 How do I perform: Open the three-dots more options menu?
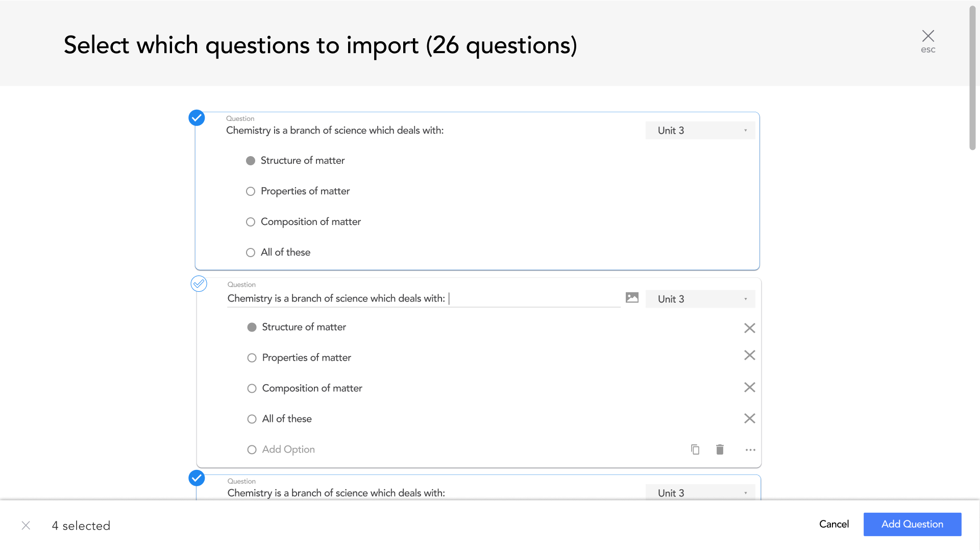[750, 450]
